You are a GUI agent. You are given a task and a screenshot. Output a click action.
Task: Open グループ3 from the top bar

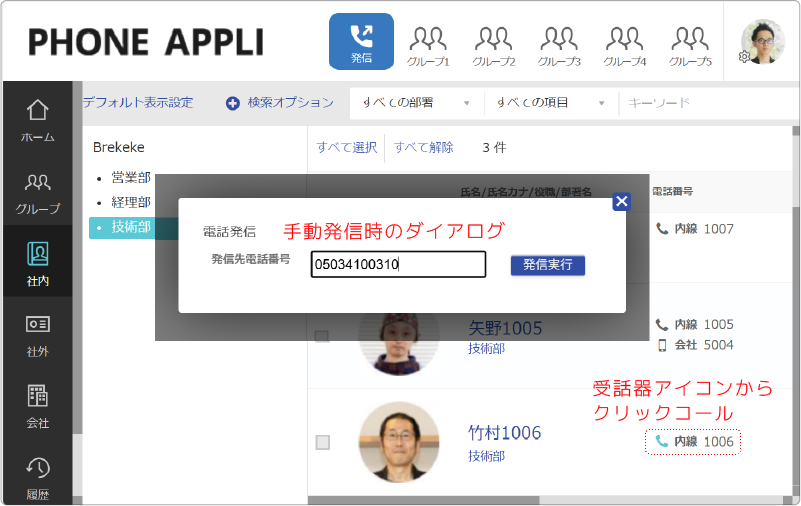coord(559,46)
